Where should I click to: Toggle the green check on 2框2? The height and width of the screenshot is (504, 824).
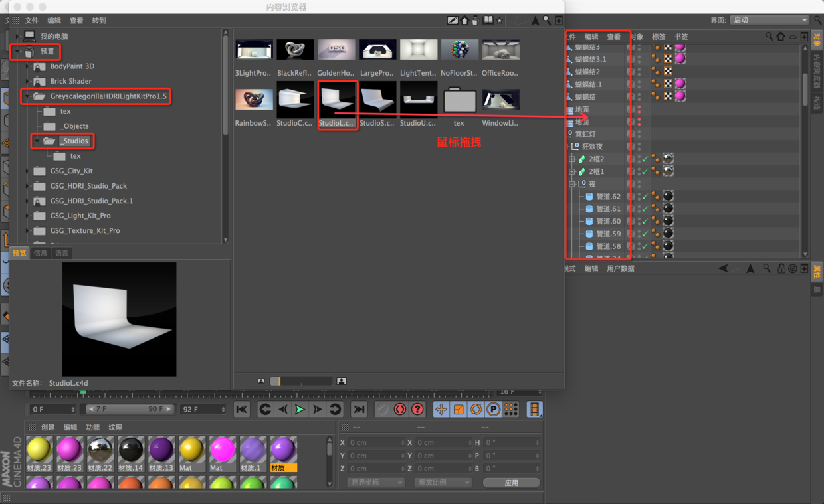pos(644,159)
